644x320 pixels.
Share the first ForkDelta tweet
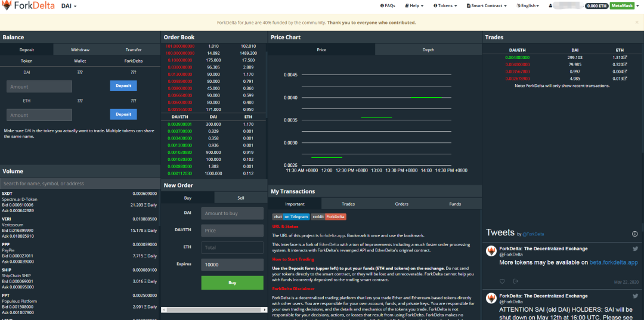coord(516,281)
